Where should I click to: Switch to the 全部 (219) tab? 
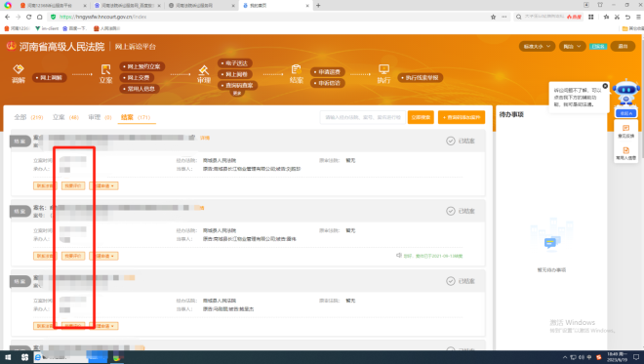point(28,117)
